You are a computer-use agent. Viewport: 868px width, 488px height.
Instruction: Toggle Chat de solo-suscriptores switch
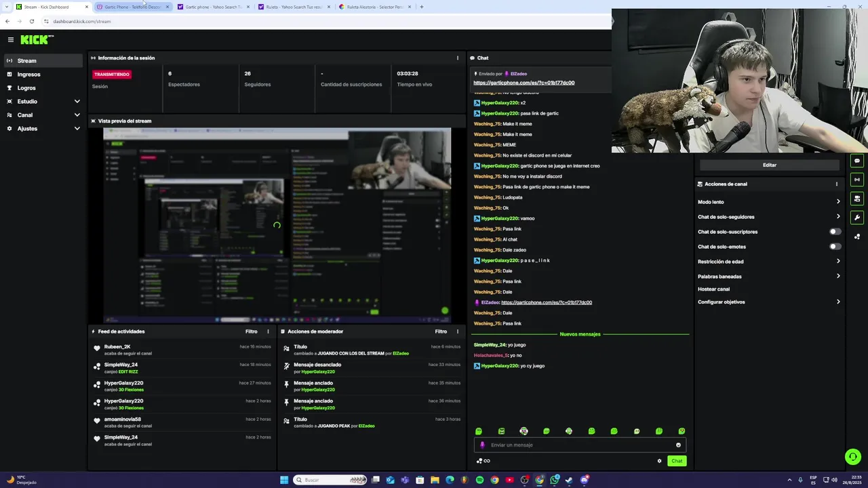click(835, 232)
